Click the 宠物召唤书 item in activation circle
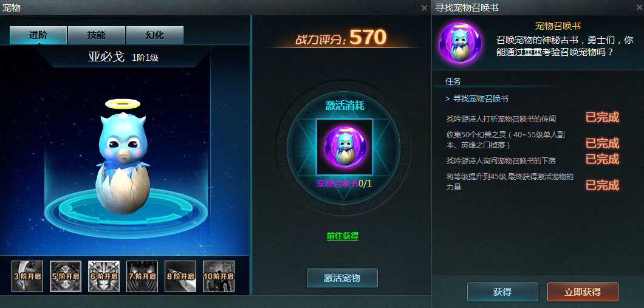644x308 pixels. 344,146
